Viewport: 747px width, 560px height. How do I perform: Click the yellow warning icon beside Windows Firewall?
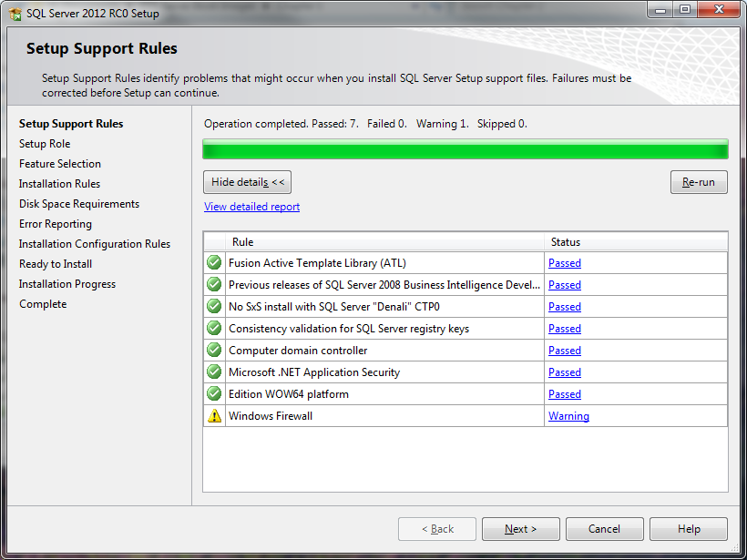[x=214, y=416]
